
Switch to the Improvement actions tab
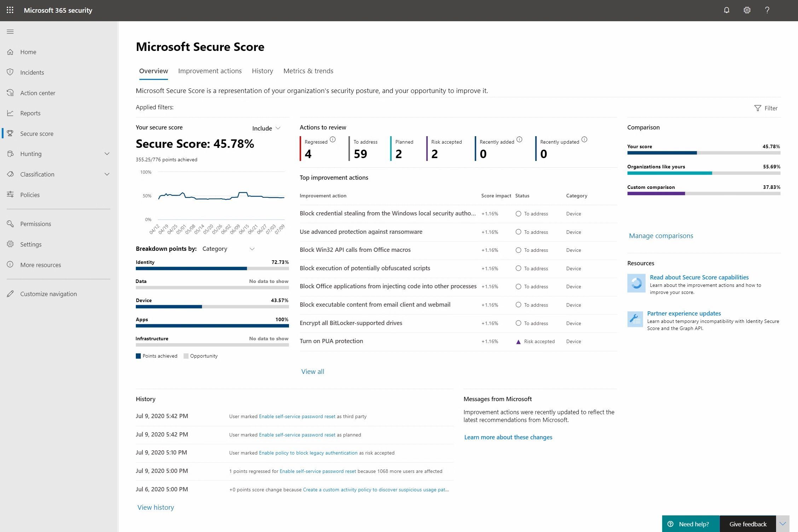[x=210, y=71]
